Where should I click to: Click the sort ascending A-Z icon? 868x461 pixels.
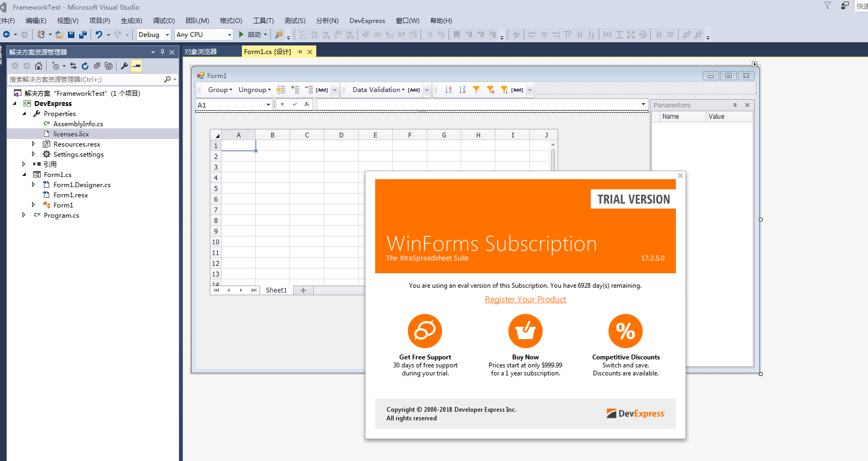tap(448, 90)
